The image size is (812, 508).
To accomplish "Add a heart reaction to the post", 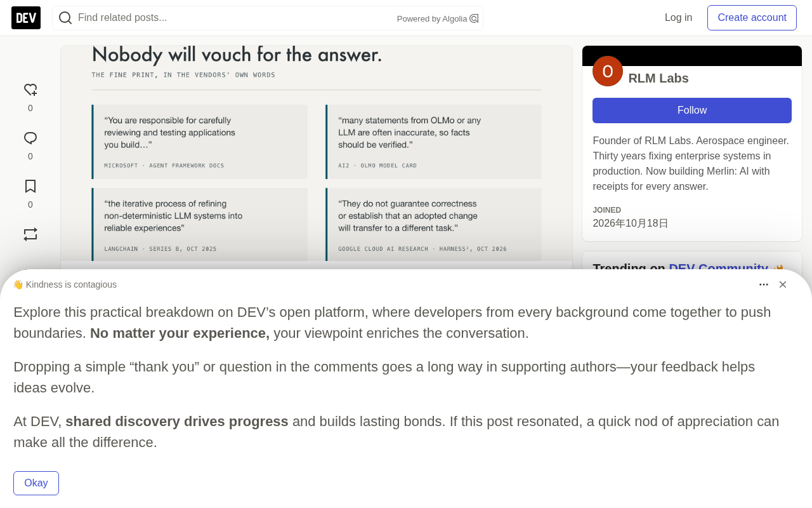I will coord(30,90).
